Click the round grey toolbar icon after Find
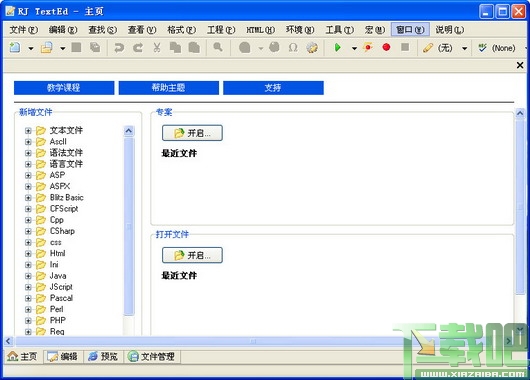This screenshot has width=530, height=380. tap(244, 48)
